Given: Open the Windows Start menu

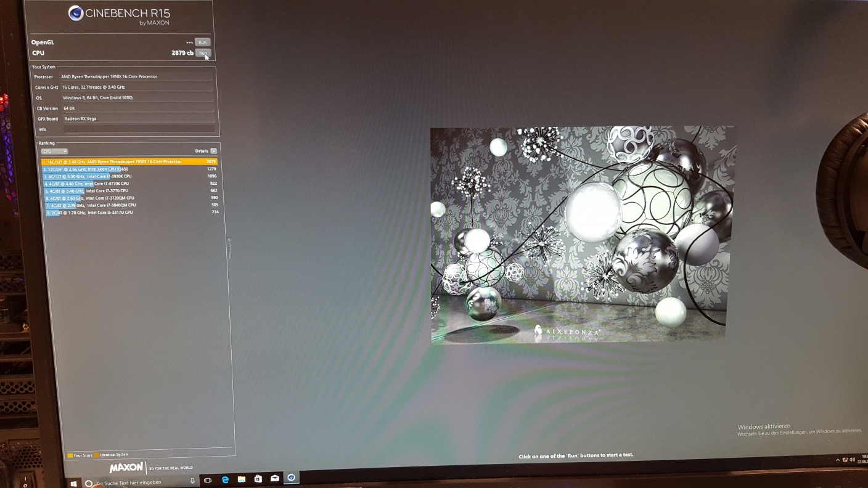Looking at the screenshot, I should click(x=73, y=484).
